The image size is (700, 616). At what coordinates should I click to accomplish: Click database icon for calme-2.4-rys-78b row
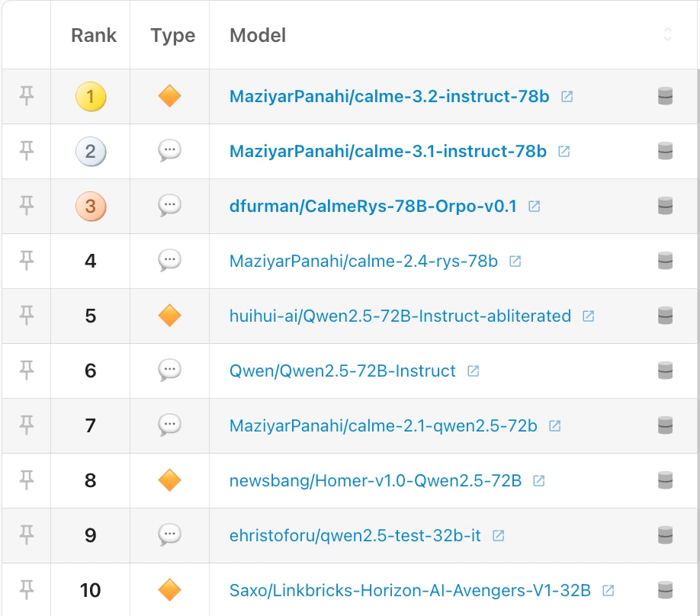[665, 261]
